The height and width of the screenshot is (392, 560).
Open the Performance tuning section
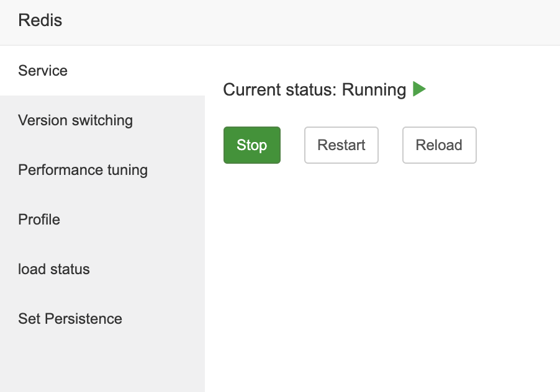pos(83,170)
